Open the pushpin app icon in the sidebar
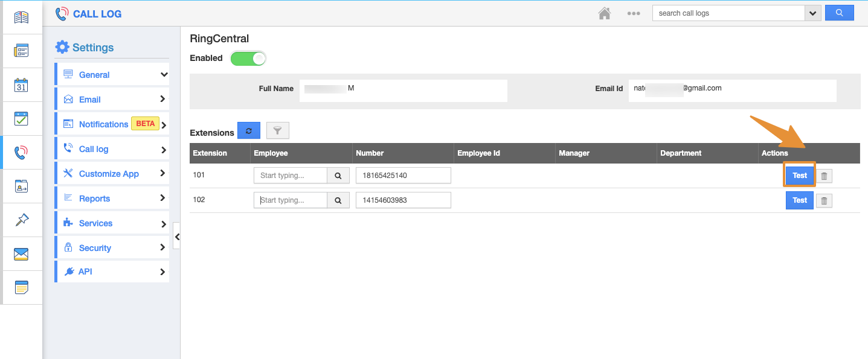868x359 pixels. (21, 220)
